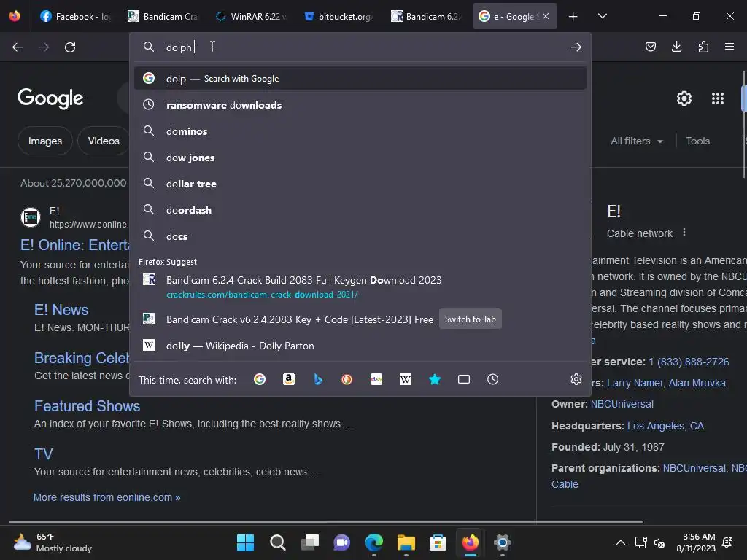Open the dolly Wikipedia Dolly Parton suggestion

pos(360,346)
